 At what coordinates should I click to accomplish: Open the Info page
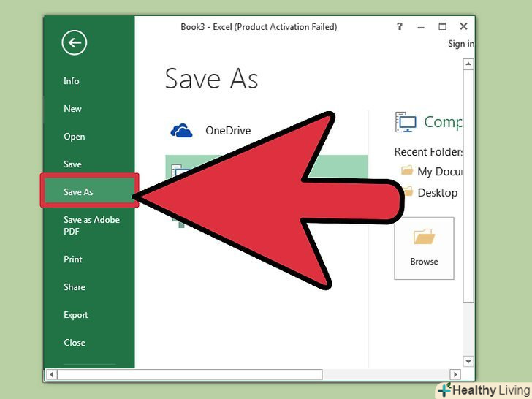(72, 81)
